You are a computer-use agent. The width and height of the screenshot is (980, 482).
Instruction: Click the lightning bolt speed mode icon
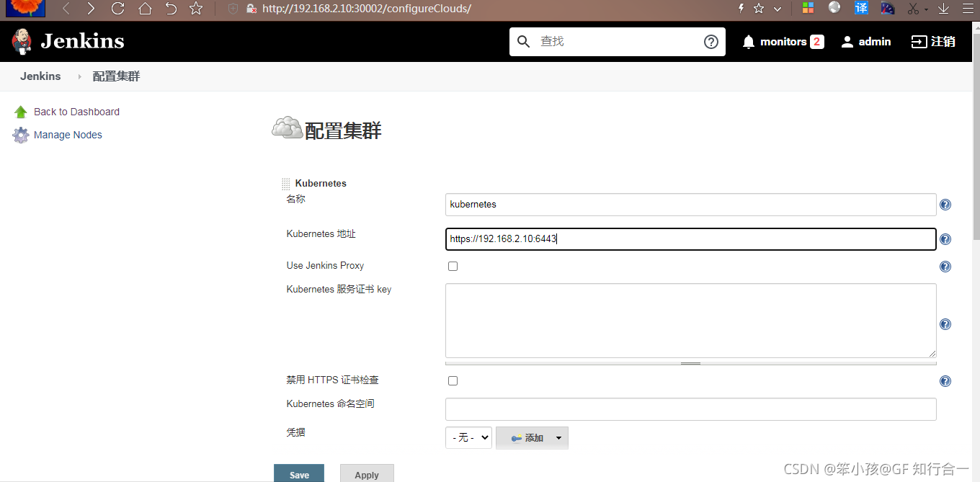[x=741, y=9]
